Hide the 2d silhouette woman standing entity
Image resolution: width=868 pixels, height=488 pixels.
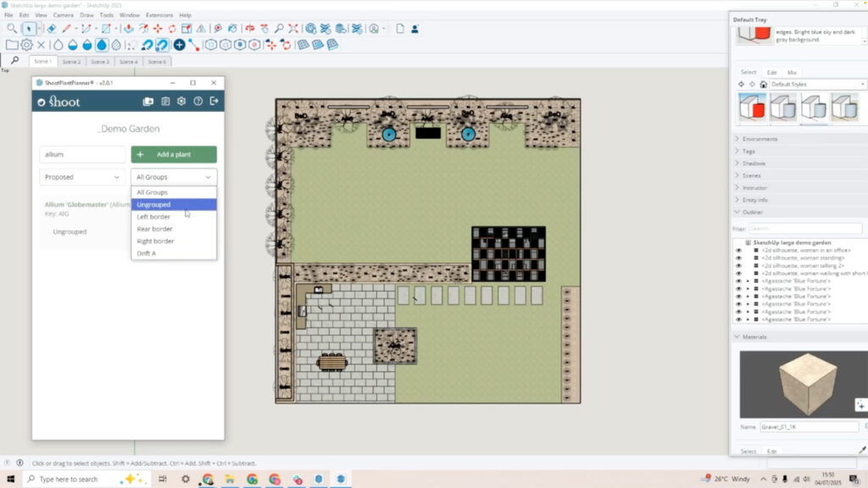(738, 258)
